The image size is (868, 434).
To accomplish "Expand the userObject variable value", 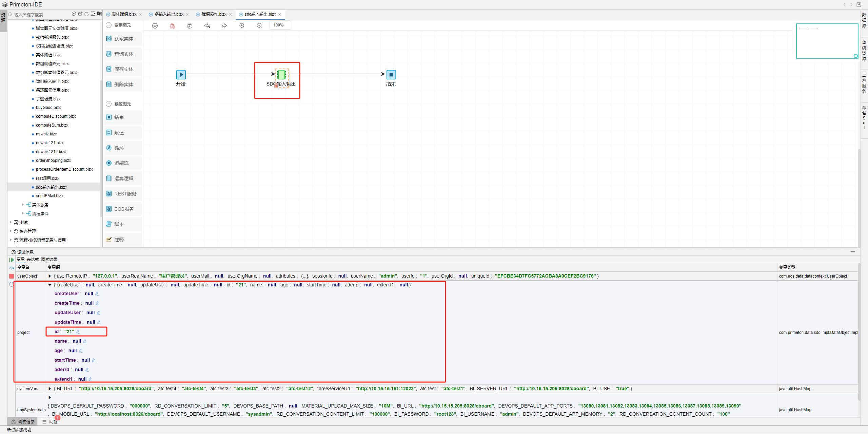I will [50, 276].
